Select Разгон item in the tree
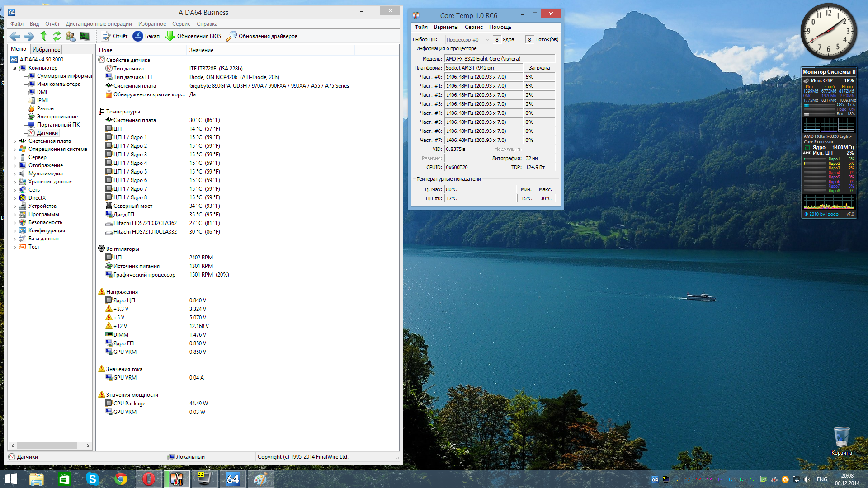Viewport: 868px width, 488px height. 45,108
